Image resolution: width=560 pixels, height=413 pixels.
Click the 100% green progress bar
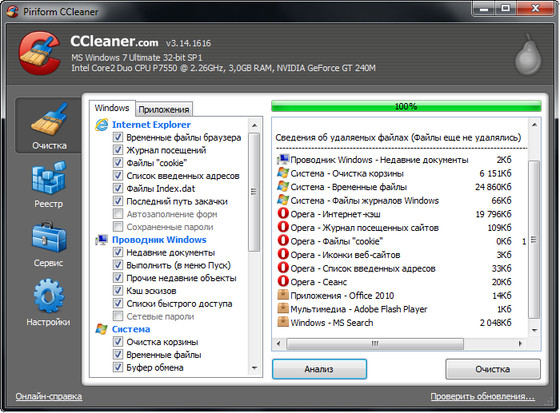tap(406, 106)
